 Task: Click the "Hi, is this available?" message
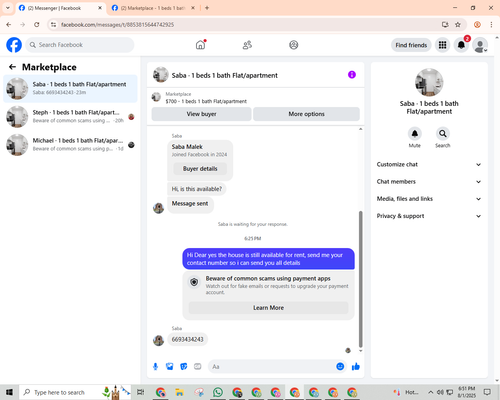pyautogui.click(x=197, y=189)
